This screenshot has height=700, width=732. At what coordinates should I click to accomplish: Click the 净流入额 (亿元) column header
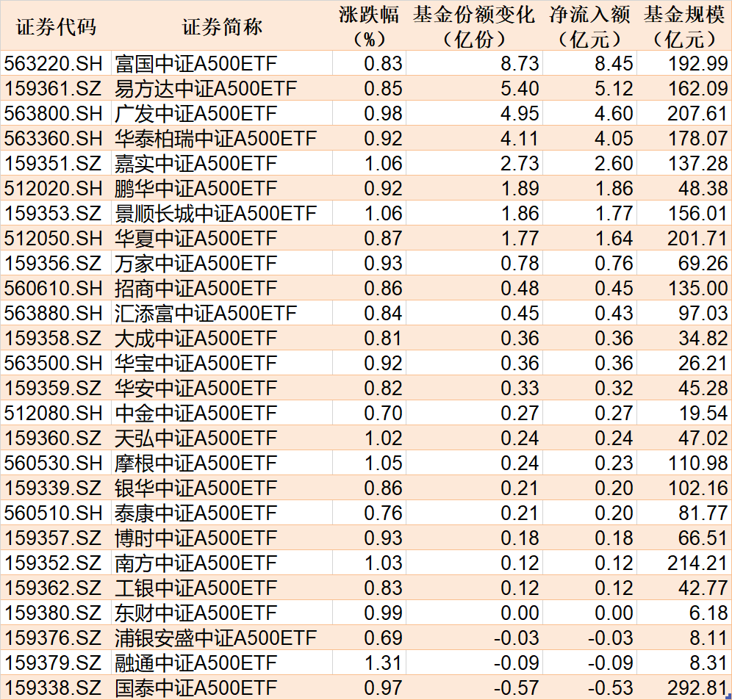pyautogui.click(x=589, y=26)
